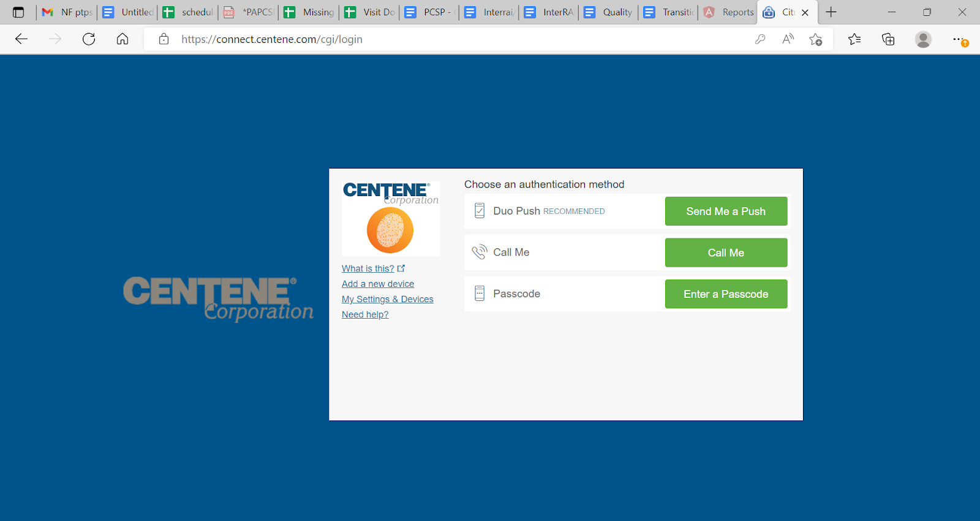Activate the Read Aloud icon
Viewport: 980px width, 521px height.
click(788, 39)
